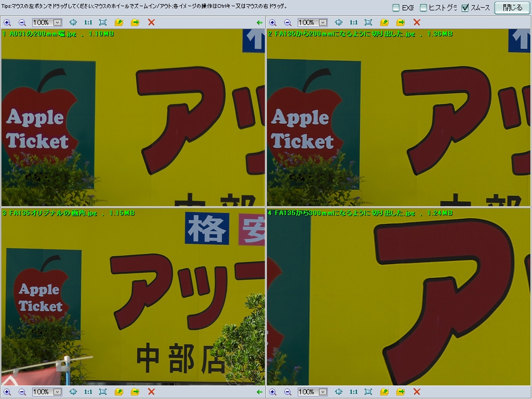Enable the EXIF checkbox
This screenshot has width=532, height=399.
coord(395,8)
